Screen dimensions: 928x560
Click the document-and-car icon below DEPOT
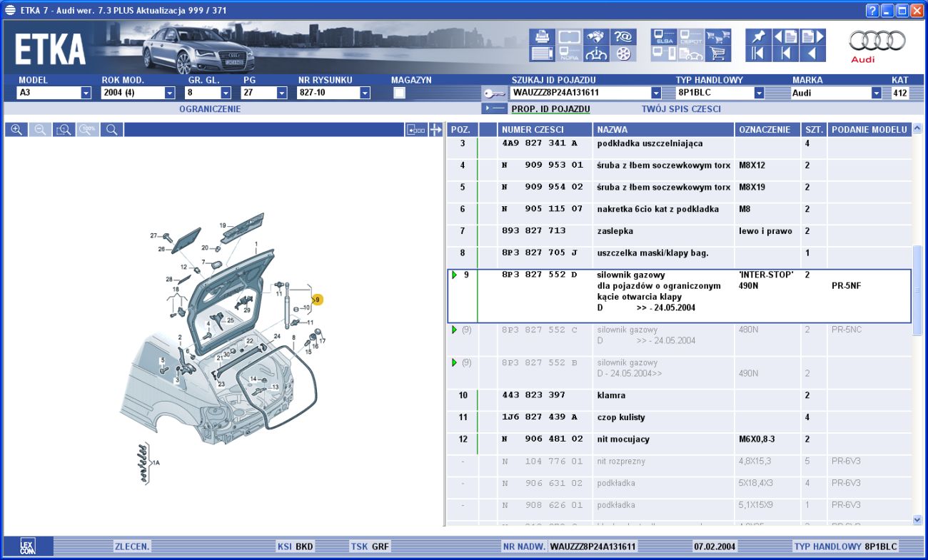click(691, 54)
